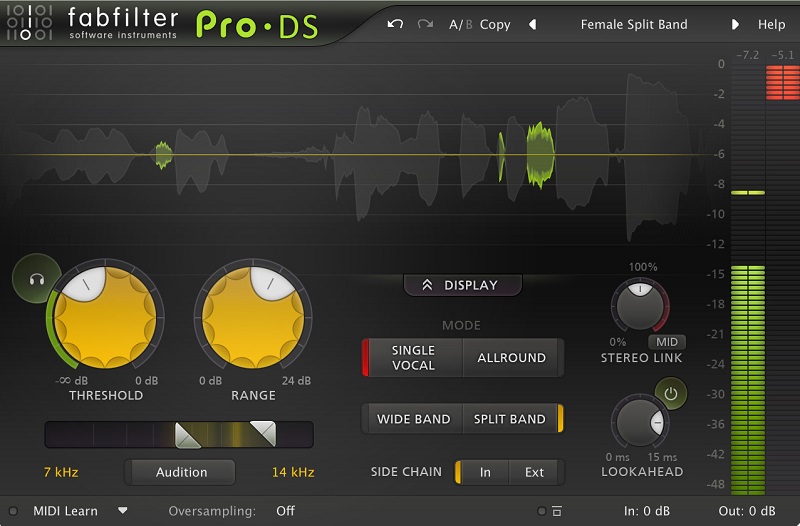
Task: Go to previous preset with left arrow
Action: pyautogui.click(x=533, y=24)
